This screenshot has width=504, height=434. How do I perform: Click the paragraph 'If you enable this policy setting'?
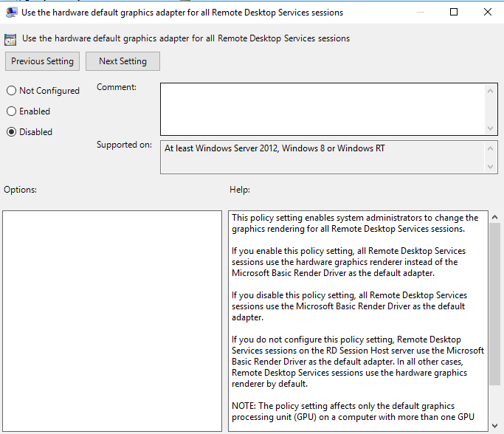coord(349,262)
